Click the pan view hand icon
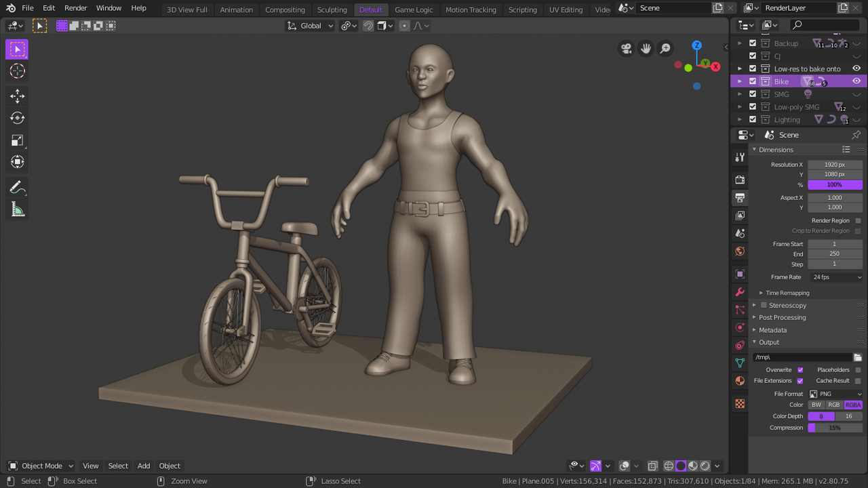The image size is (868, 488). click(646, 48)
